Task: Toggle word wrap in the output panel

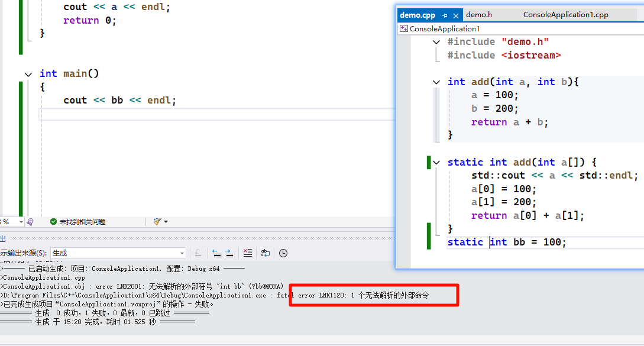Action: pyautogui.click(x=266, y=253)
